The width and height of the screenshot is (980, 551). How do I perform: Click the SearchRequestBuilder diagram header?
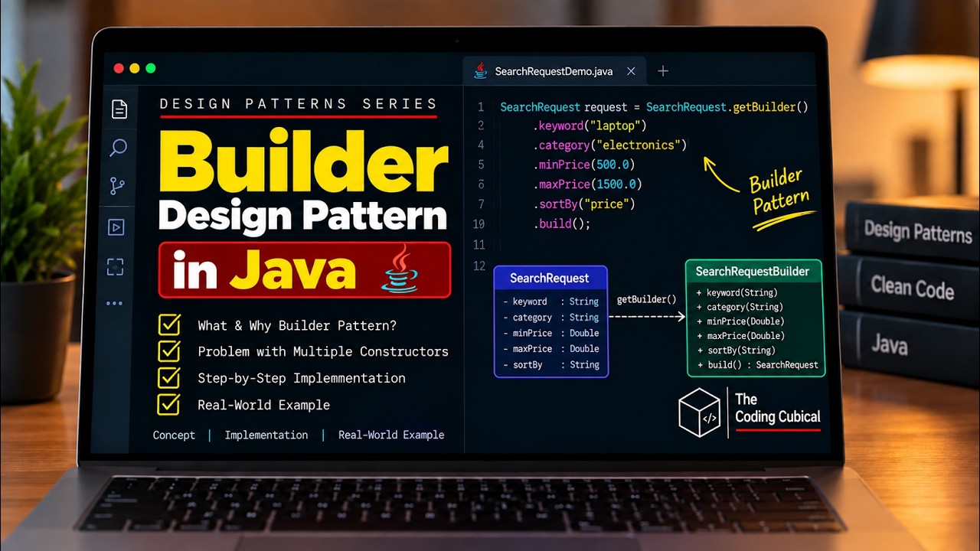pos(753,272)
